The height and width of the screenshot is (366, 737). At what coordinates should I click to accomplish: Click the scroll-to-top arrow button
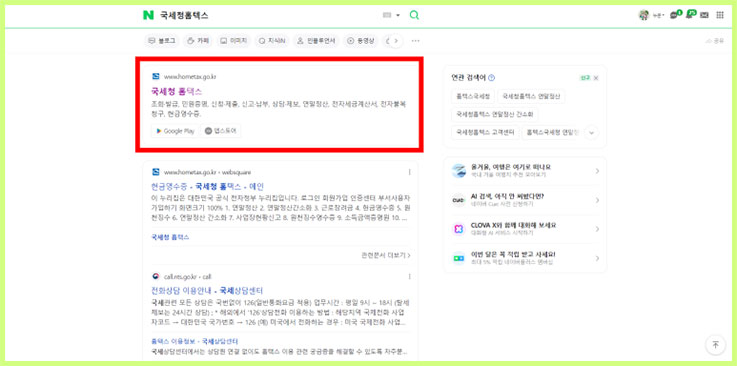point(715,345)
